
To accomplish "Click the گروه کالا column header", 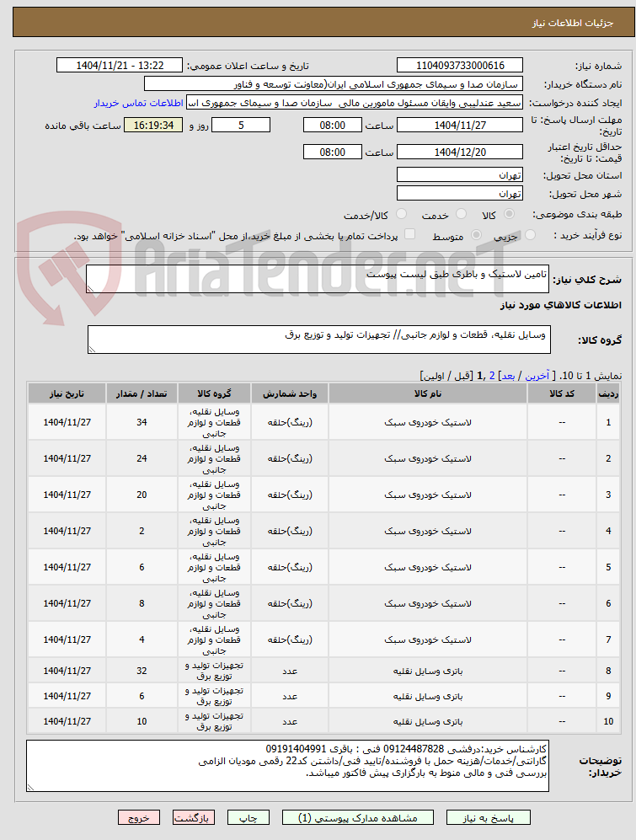I will point(214,393).
